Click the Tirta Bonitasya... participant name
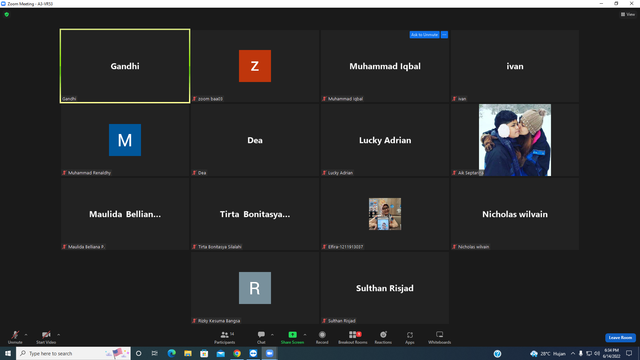 click(x=255, y=214)
